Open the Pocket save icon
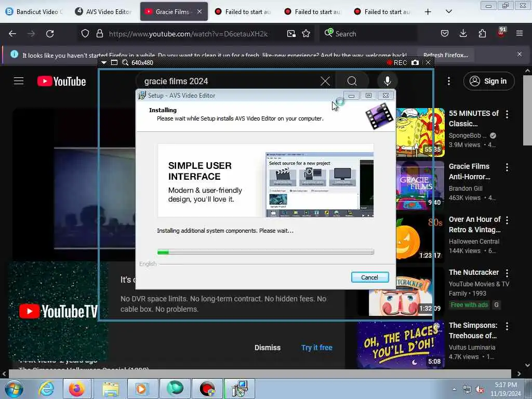The width and height of the screenshot is (532, 399). pyautogui.click(x=445, y=34)
